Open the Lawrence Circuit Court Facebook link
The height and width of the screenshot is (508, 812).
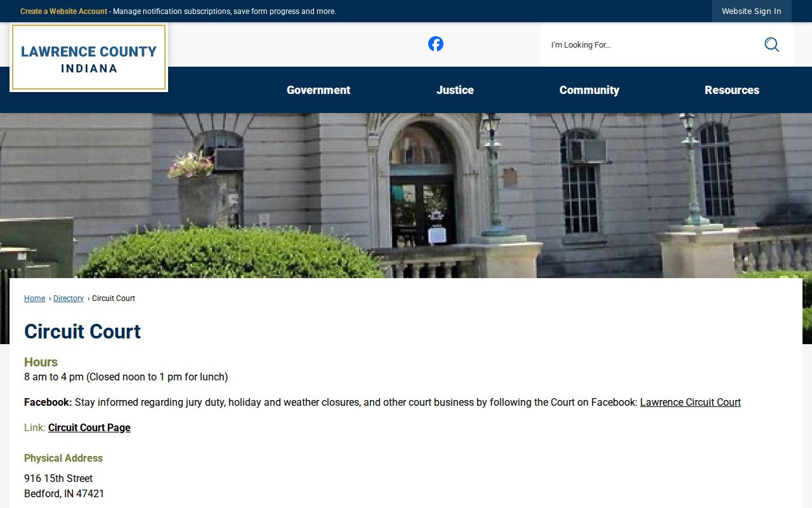(690, 403)
